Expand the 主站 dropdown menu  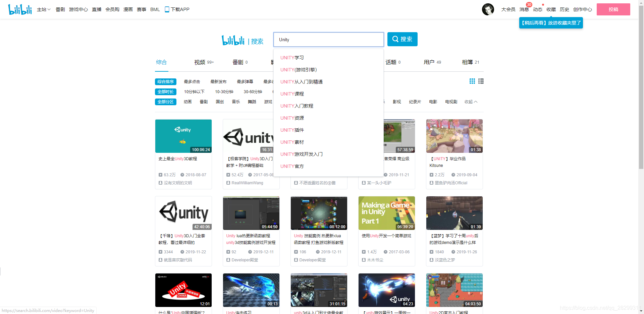[x=44, y=9]
